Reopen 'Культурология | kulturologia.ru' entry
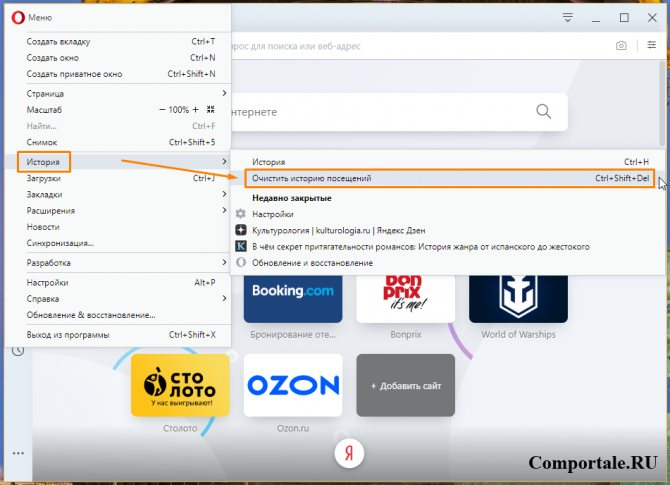This screenshot has width=670, height=485. (x=448, y=230)
